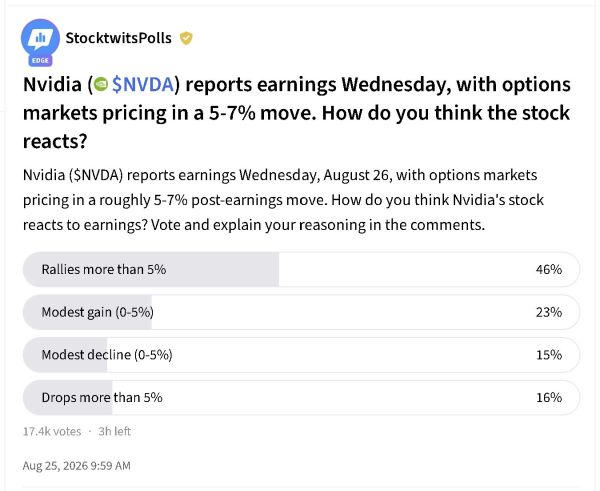Click the poll description paragraph
Image resolution: width=600 pixels, height=491 pixels.
click(x=283, y=200)
